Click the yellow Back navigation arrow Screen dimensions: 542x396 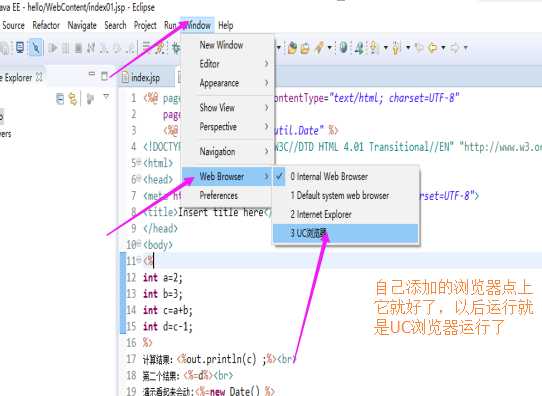tap(432, 48)
